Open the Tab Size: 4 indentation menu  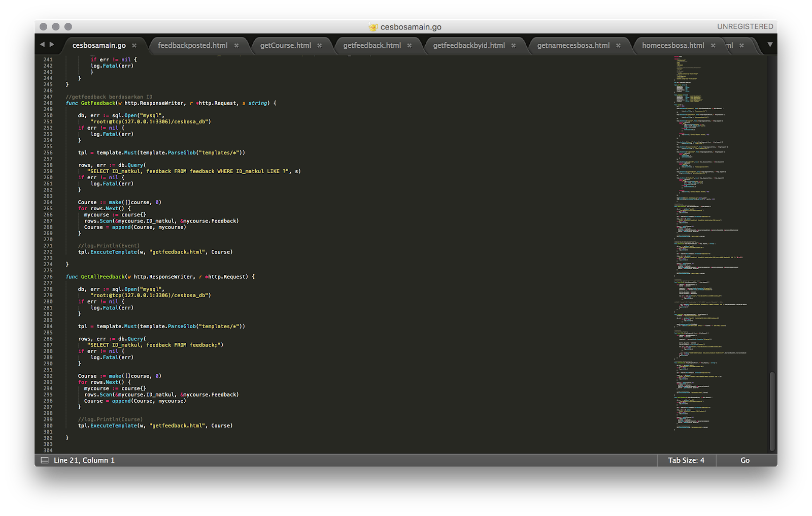pyautogui.click(x=686, y=460)
